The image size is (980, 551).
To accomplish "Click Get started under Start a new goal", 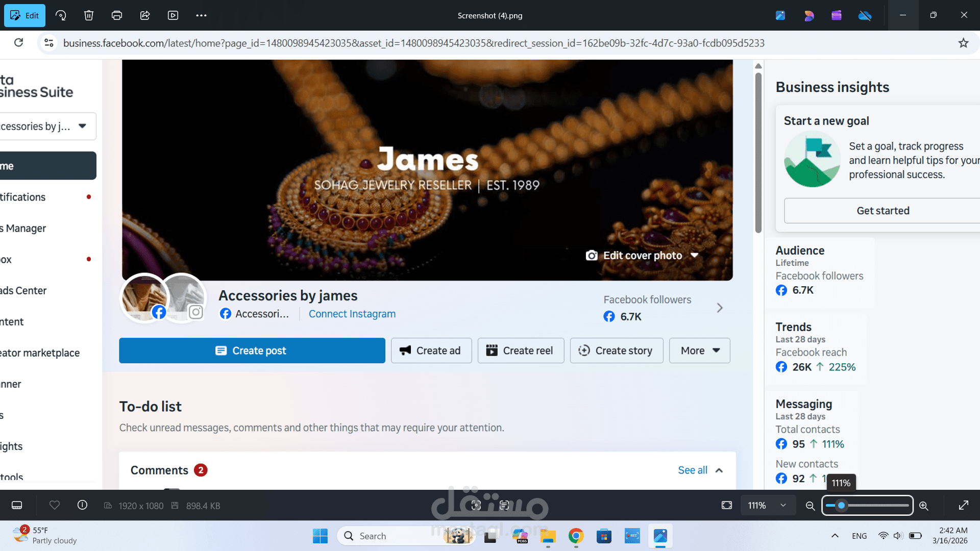I will pos(883,211).
